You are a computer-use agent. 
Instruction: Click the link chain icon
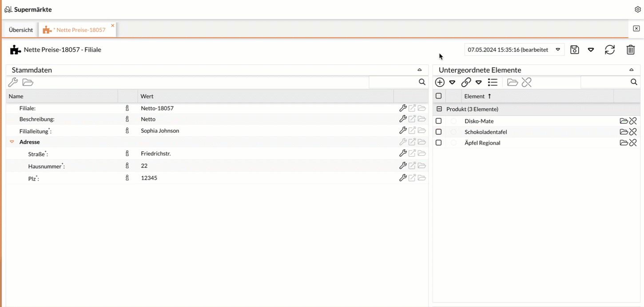click(x=466, y=82)
